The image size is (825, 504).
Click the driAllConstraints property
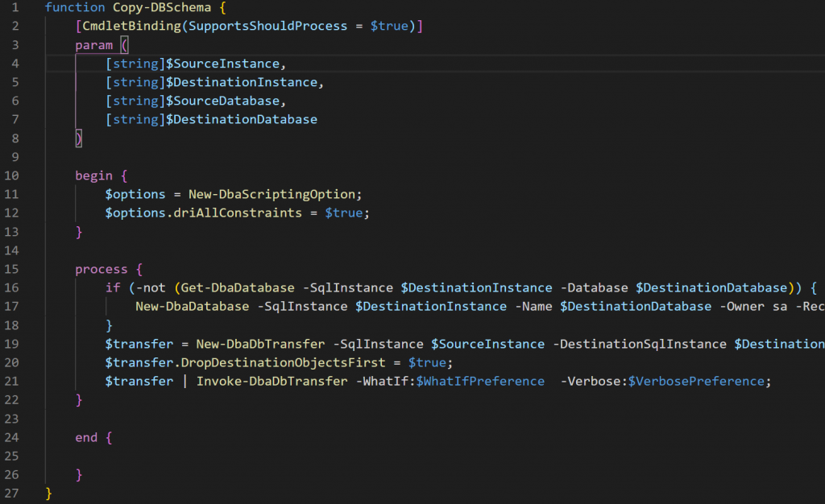coord(238,213)
